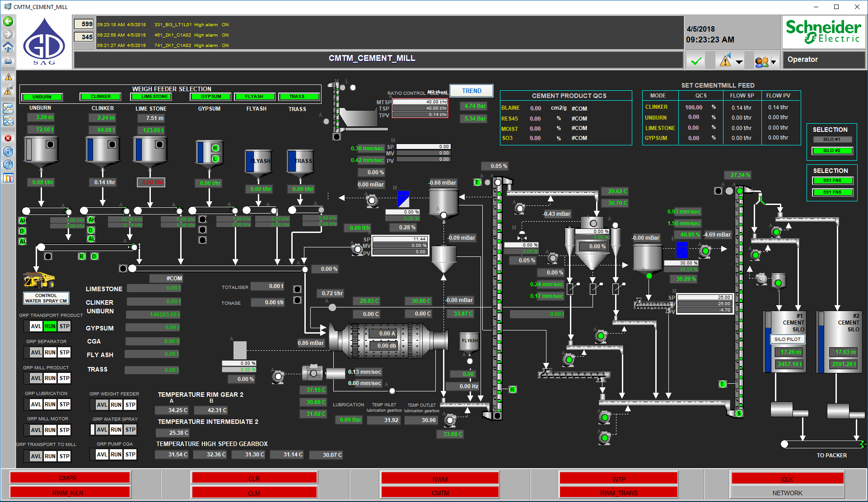Navigate to RWM_TRANS page
The image size is (868, 502).
pyautogui.click(x=619, y=493)
